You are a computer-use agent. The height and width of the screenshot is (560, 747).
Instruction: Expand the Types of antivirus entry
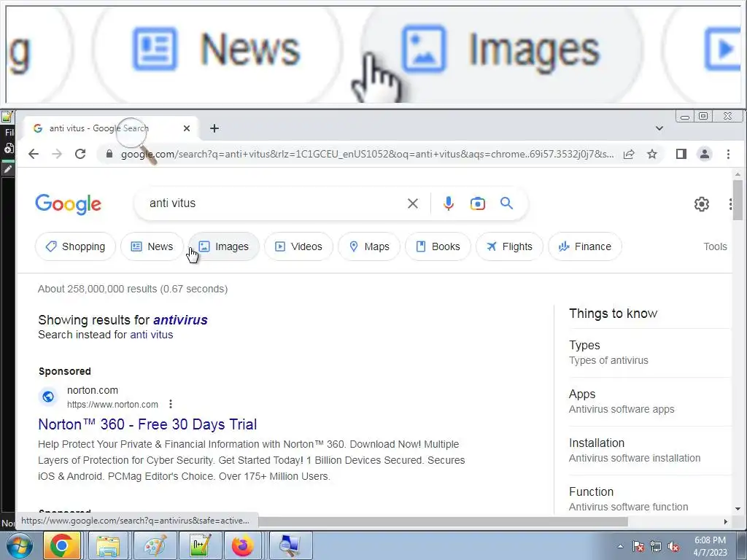point(649,352)
